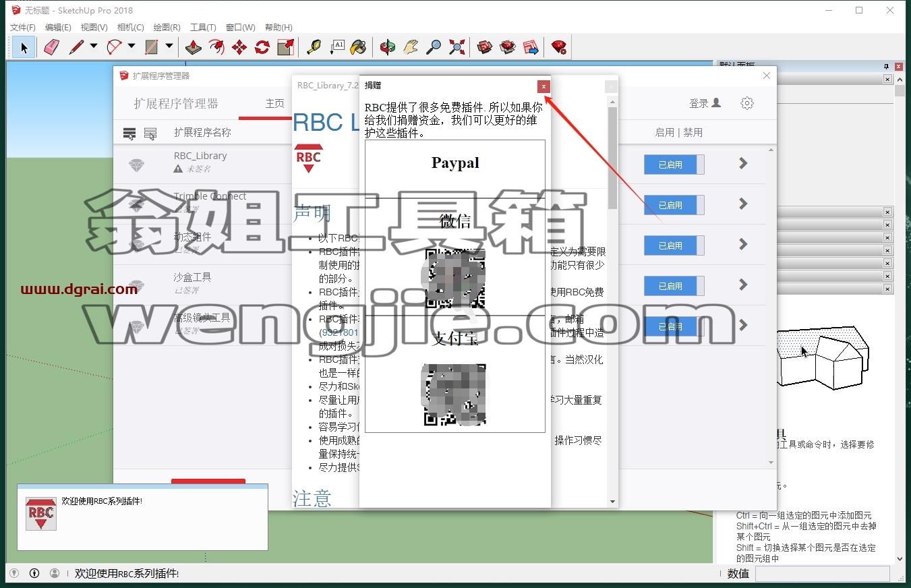This screenshot has height=588, width=911.
Task: Close the 扩展程序管理器 window
Action: click(766, 76)
